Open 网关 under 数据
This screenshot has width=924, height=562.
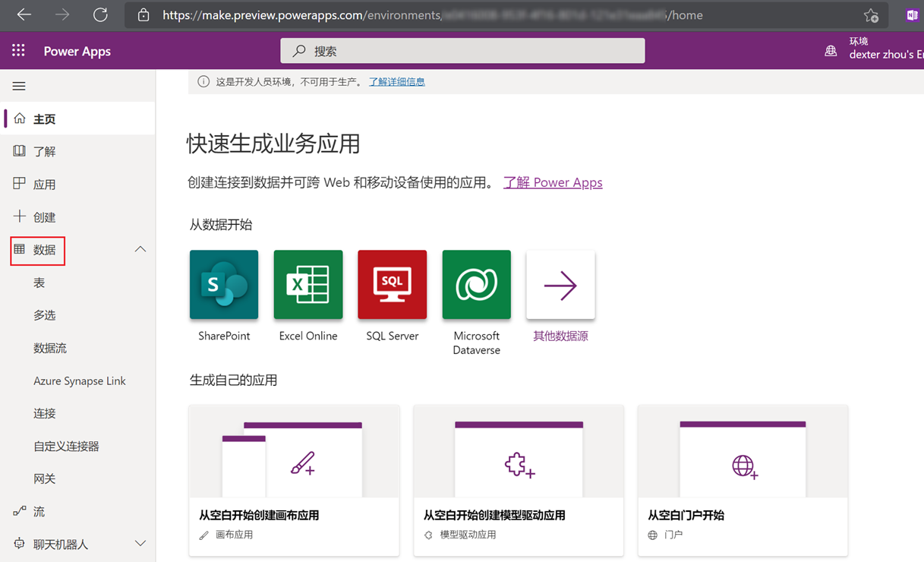(45, 478)
